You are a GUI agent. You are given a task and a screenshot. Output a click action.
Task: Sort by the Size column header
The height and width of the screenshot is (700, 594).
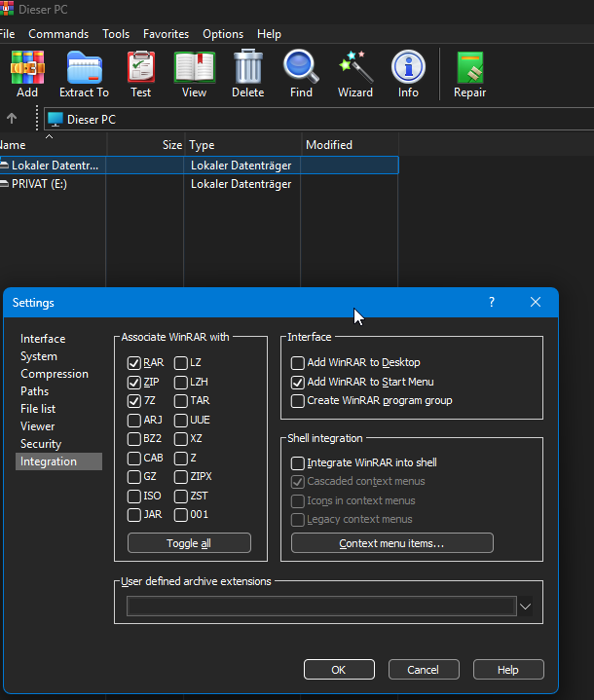click(x=146, y=145)
